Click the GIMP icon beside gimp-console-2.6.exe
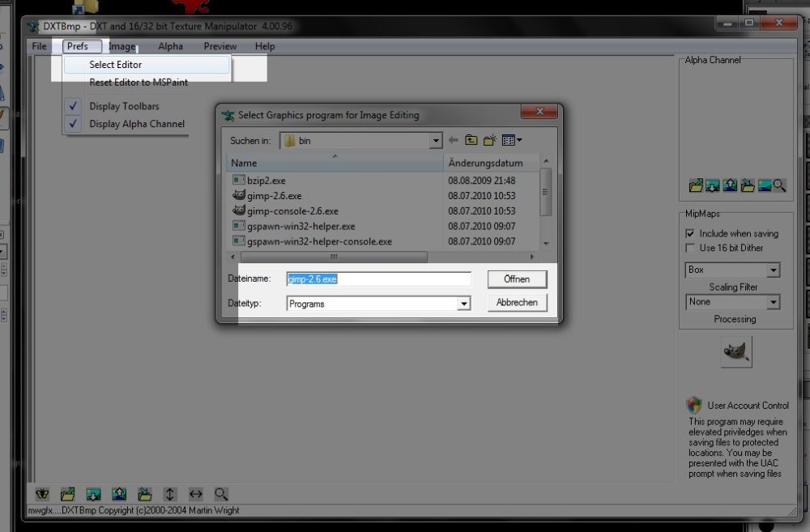Image resolution: width=810 pixels, height=532 pixels. [x=239, y=211]
